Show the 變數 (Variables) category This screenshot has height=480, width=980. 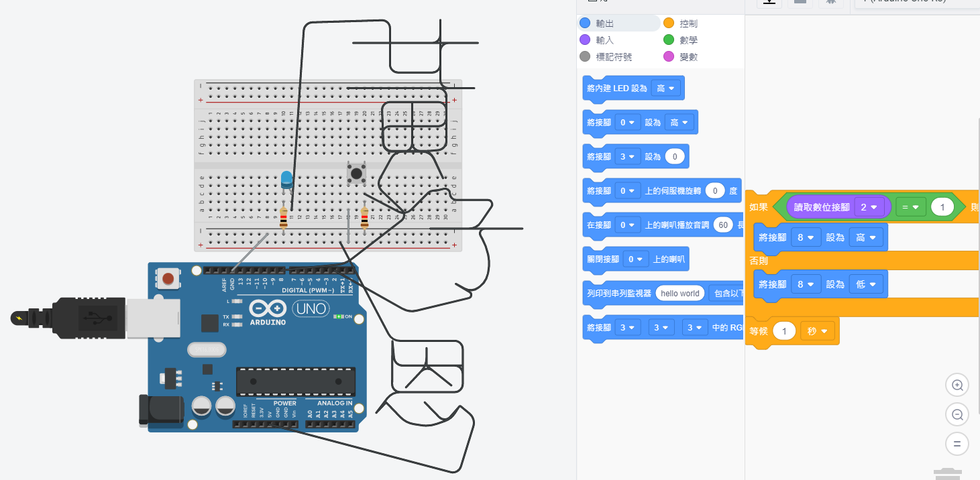pyautogui.click(x=688, y=57)
